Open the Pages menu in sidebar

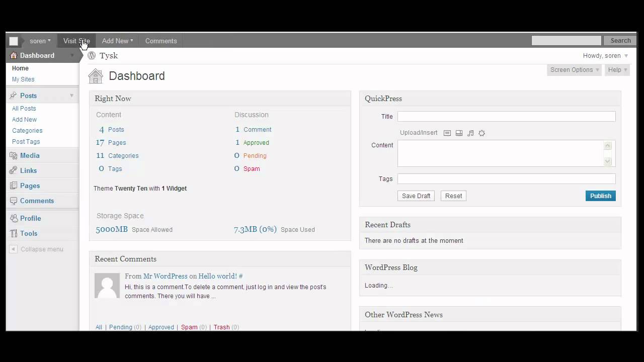pos(30,186)
